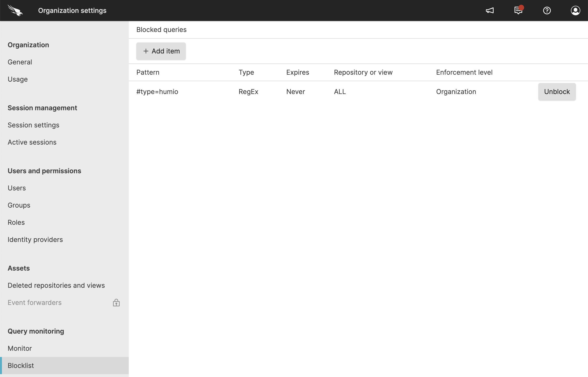Viewport: 588px width, 377px height.
Task: Expand Users and permissions section
Action: [x=44, y=171]
